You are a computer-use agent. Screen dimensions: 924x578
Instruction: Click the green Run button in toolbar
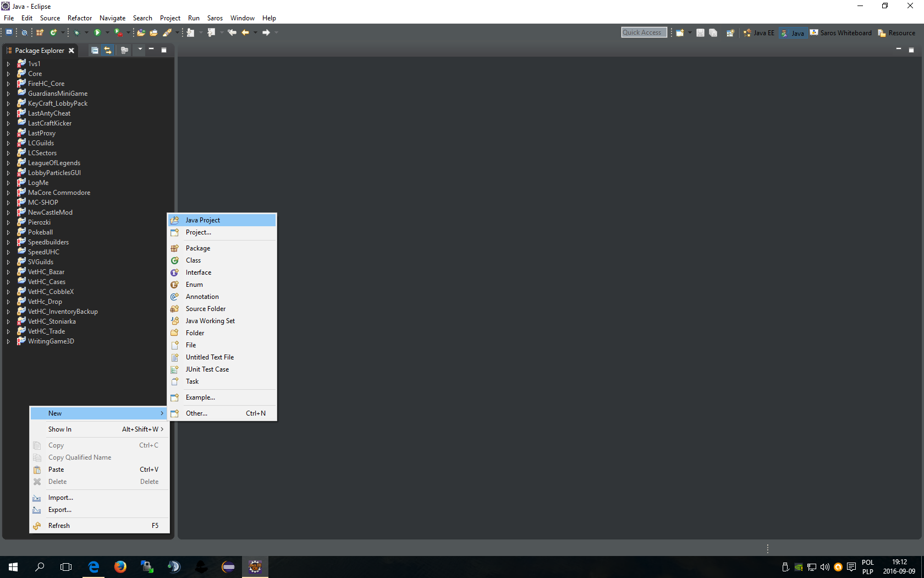click(x=97, y=33)
